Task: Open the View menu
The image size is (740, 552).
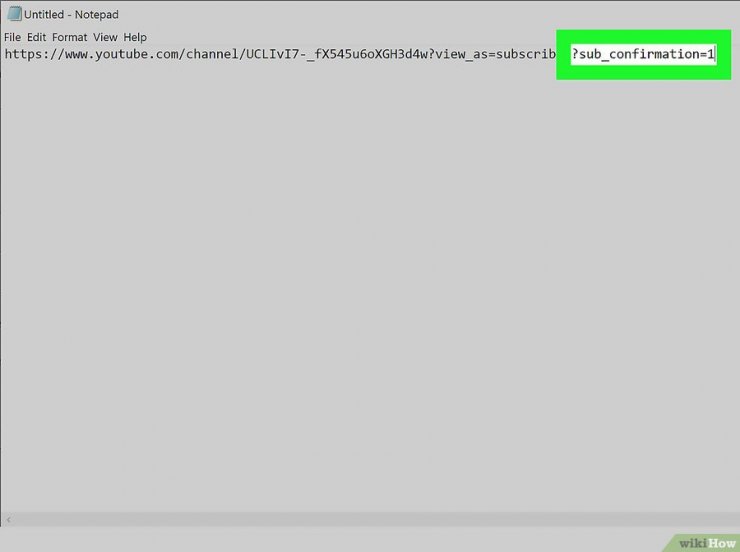Action: click(105, 37)
